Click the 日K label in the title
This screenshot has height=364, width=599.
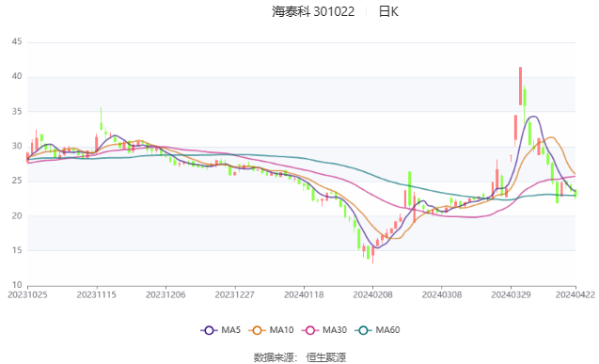[388, 11]
